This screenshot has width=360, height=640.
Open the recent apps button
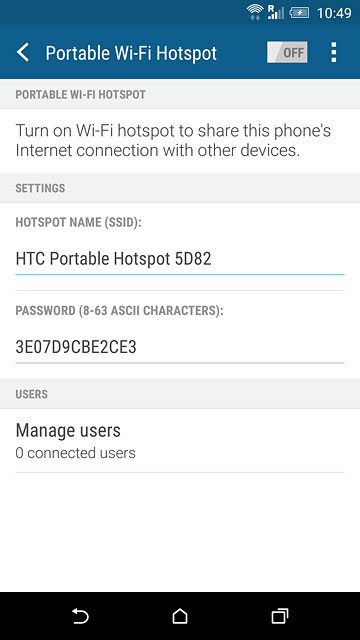tap(280, 616)
